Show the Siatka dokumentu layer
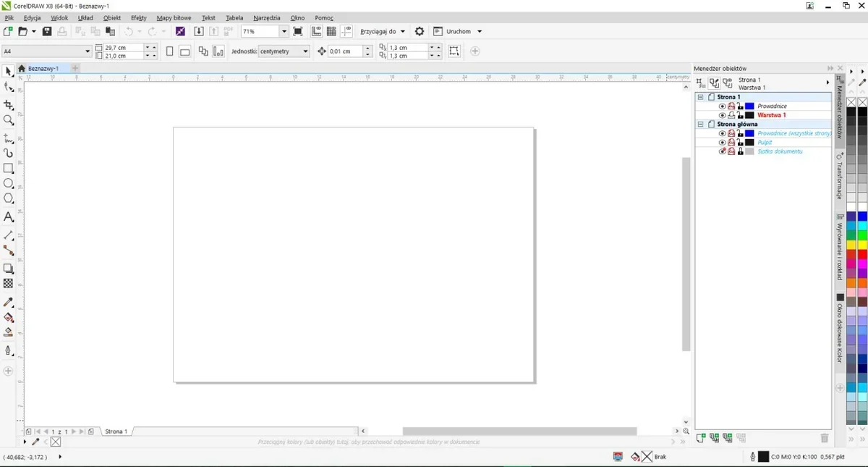 click(x=722, y=151)
